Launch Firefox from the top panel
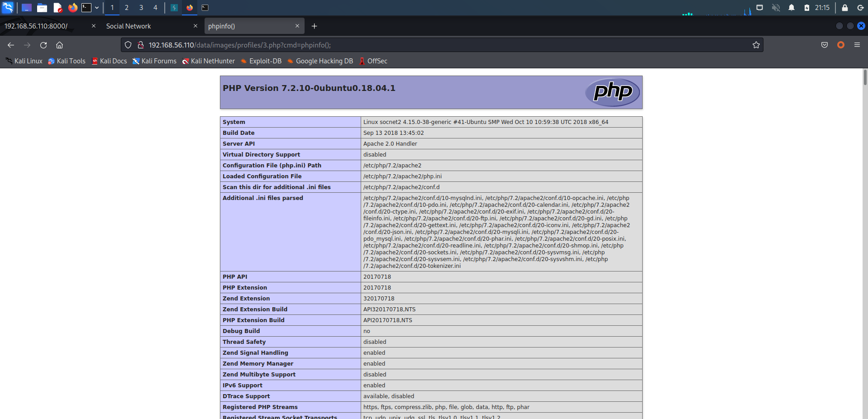Viewport: 868px width, 419px height. [72, 8]
